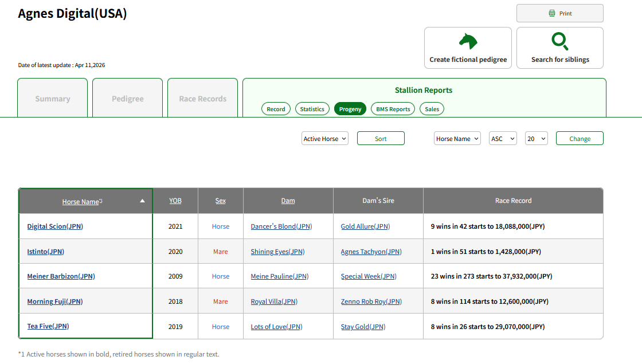The image size is (642, 364).
Task: Open the Horse Name sort field dropdown
Action: click(457, 138)
